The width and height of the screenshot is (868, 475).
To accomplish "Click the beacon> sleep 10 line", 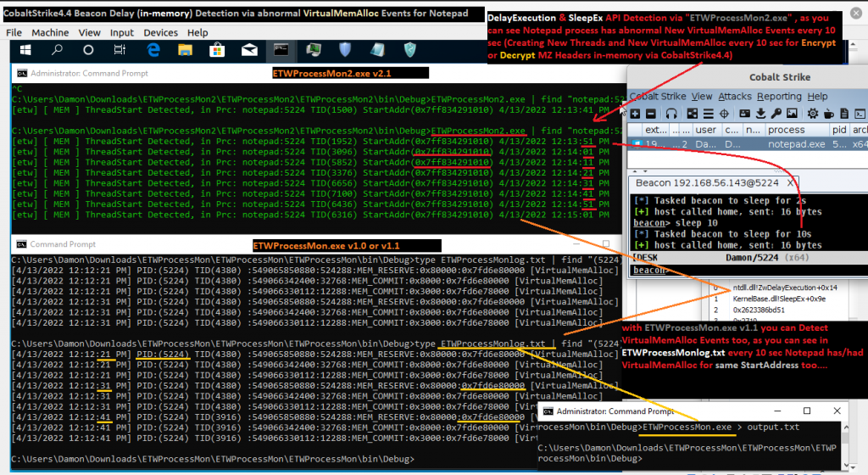I will pos(676,223).
